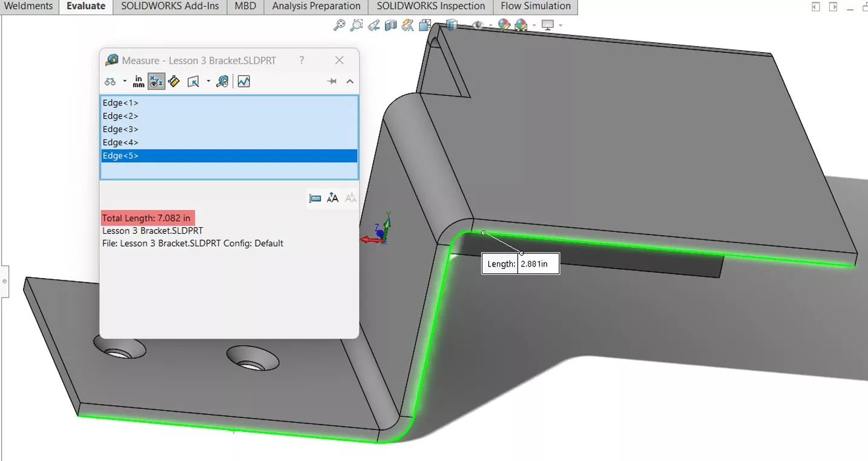Open the MBD tab

coord(246,7)
